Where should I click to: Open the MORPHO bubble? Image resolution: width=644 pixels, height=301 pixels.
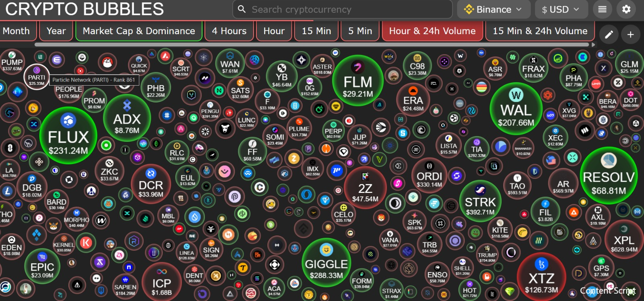[x=76, y=219]
